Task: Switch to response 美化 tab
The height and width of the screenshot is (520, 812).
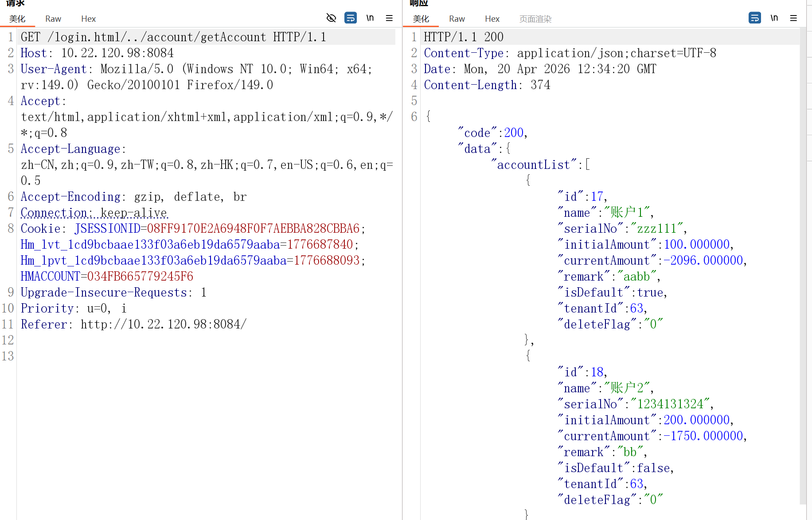Action: 421,19
